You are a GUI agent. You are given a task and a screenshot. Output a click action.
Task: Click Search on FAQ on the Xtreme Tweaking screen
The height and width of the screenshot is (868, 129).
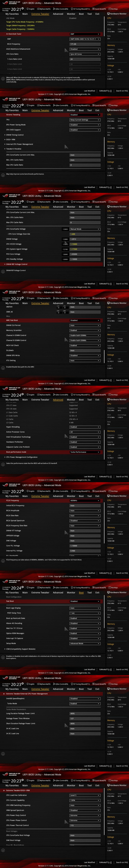coord(122,187)
